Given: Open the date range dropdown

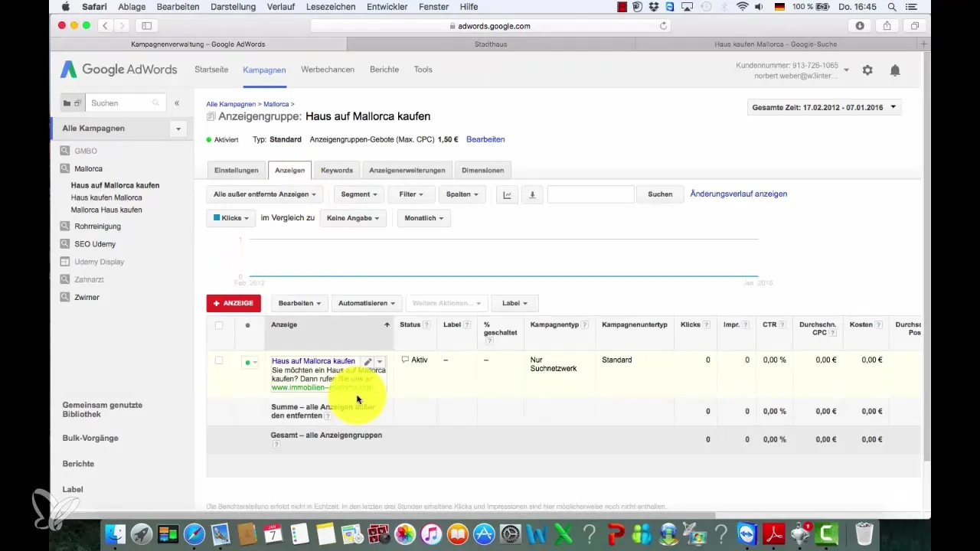Looking at the screenshot, I should click(824, 107).
